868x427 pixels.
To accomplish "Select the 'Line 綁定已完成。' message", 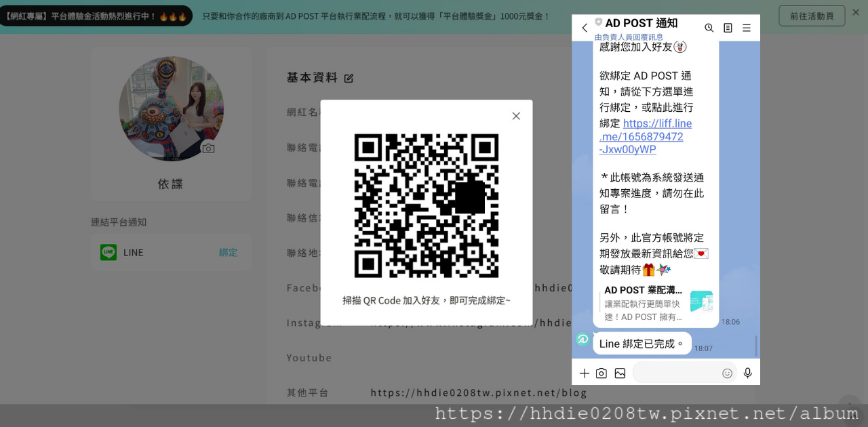I will [642, 344].
